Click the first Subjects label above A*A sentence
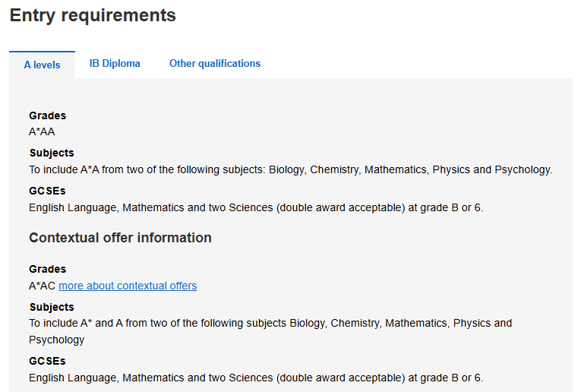Screen dimensions: 581x392 point(52,153)
